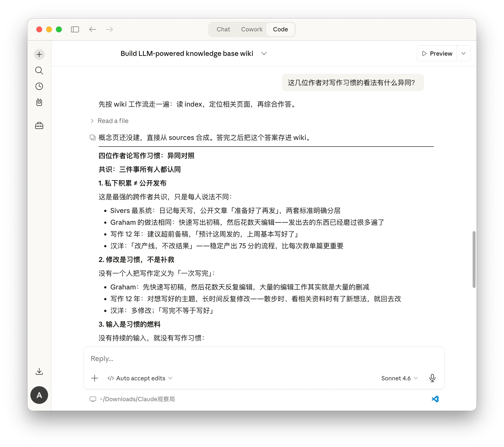Open session title dropdown chevron
This screenshot has width=504, height=447.
coord(264,53)
